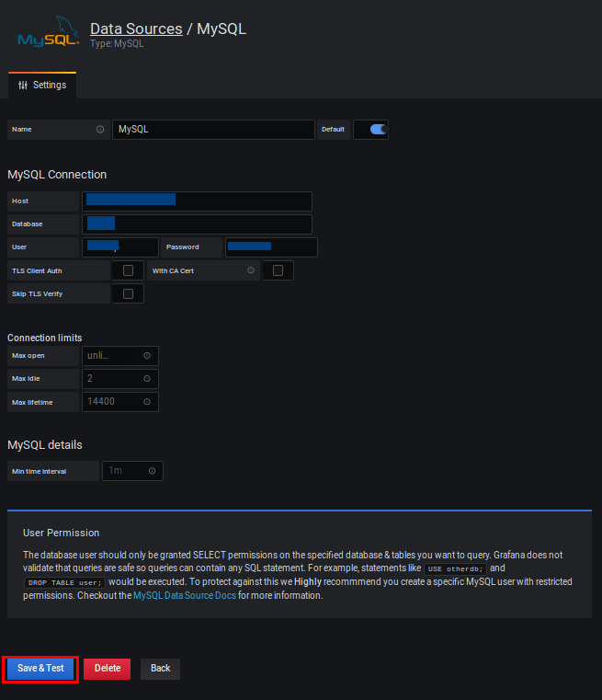
Task: Click the Max lifetime input field
Action: tap(120, 402)
